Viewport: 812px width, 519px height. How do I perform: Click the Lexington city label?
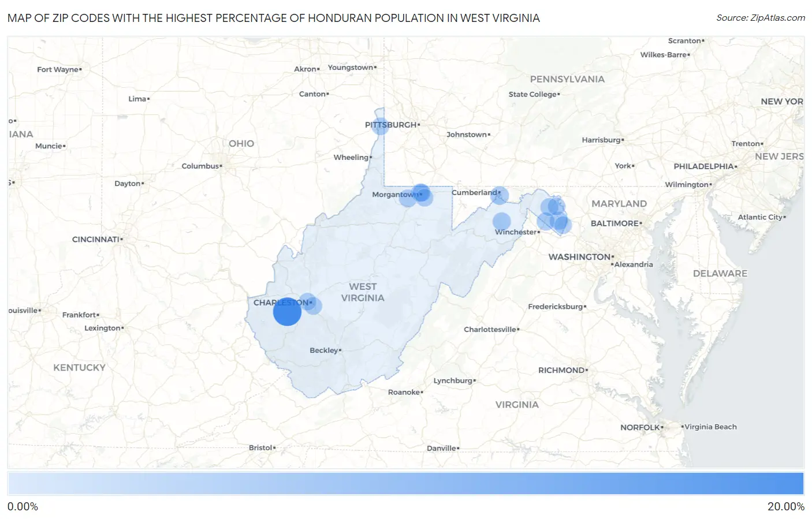102,328
